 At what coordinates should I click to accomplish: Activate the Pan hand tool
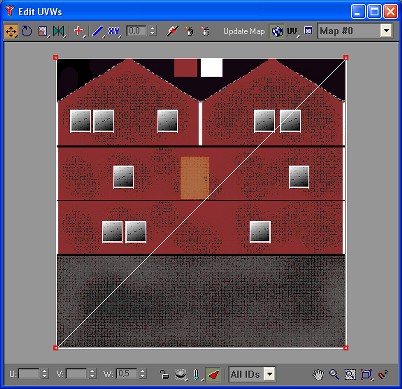(318, 374)
